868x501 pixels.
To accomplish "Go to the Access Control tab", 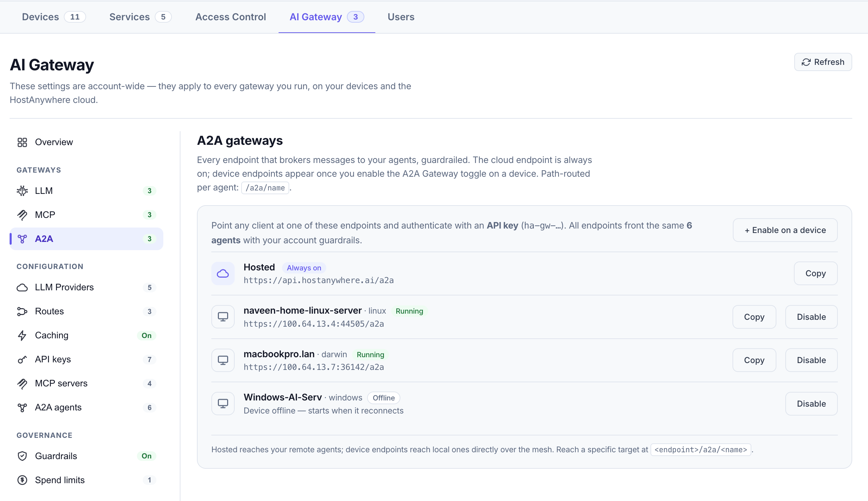I will click(x=231, y=17).
